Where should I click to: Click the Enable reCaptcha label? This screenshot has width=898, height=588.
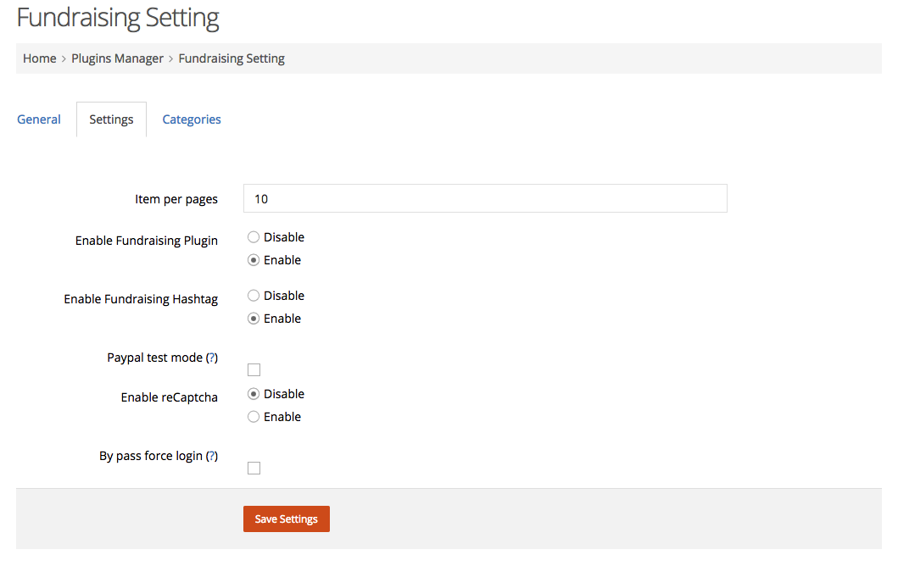[x=170, y=397]
